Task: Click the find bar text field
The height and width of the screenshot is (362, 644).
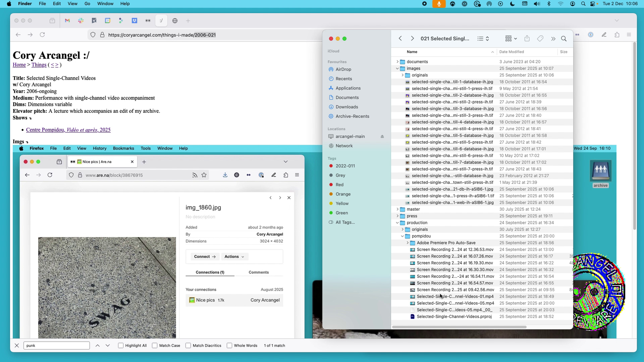Action: point(57,346)
